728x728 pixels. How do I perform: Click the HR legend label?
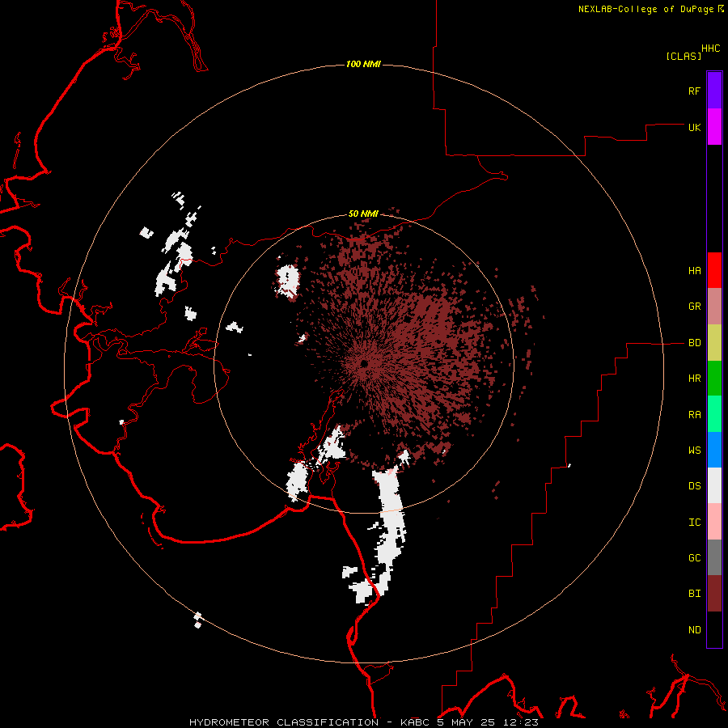click(694, 379)
